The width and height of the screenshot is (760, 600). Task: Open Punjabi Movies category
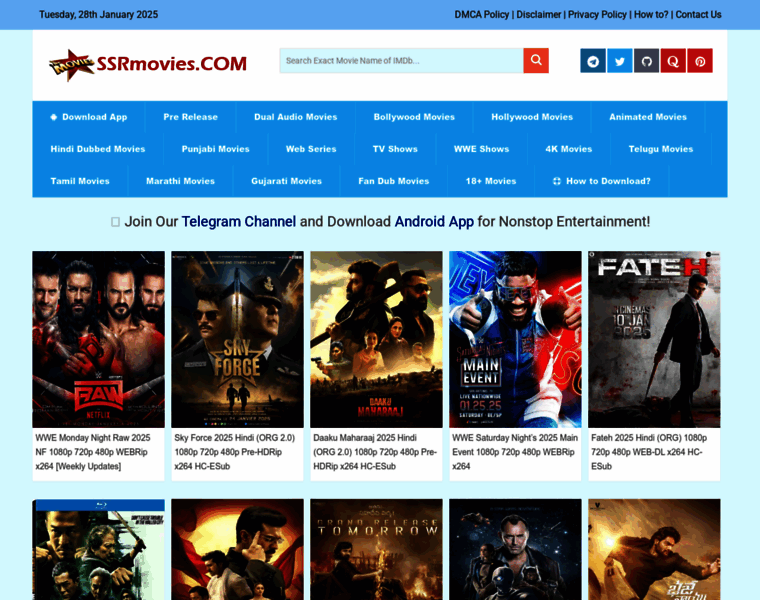point(216,149)
